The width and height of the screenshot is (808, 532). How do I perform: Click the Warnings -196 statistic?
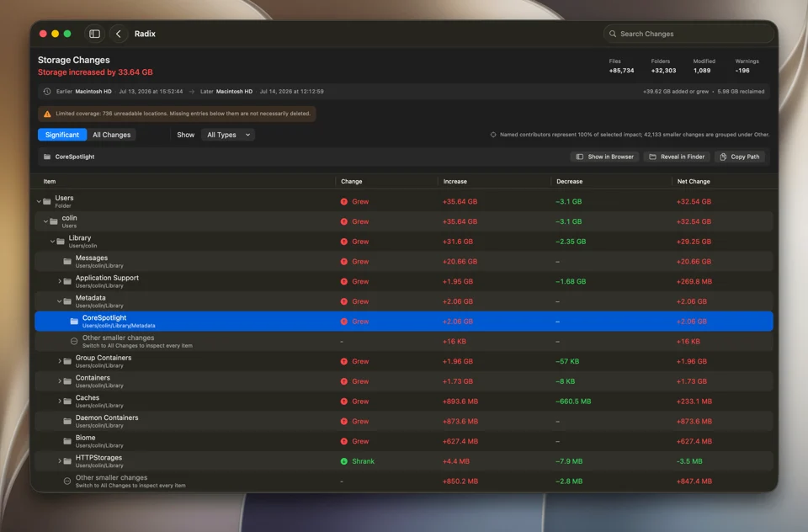coord(747,66)
